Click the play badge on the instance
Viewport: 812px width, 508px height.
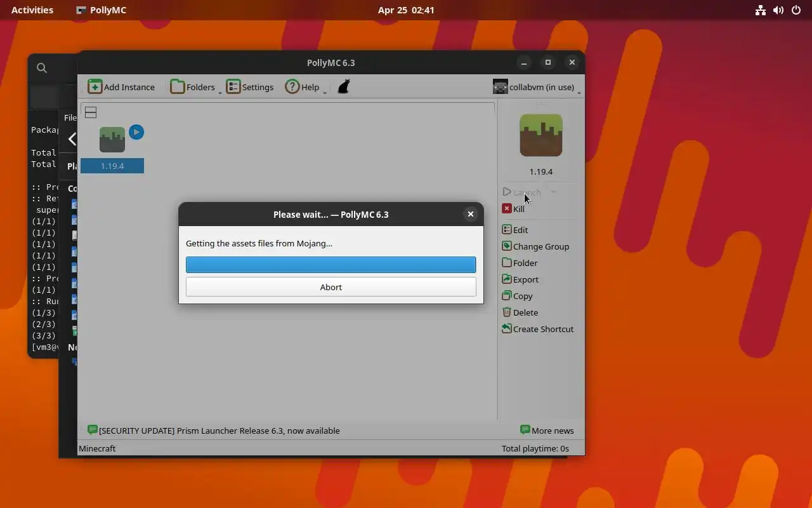[136, 132]
